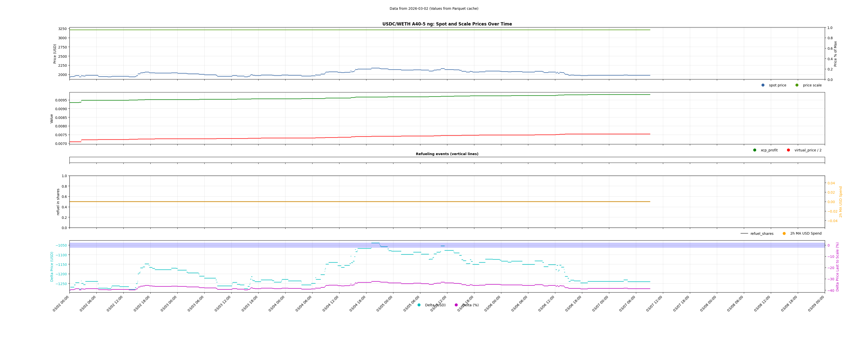The width and height of the screenshot is (868, 344).
Task: Click the red virtual_price / 2 legend dot
Action: click(789, 150)
